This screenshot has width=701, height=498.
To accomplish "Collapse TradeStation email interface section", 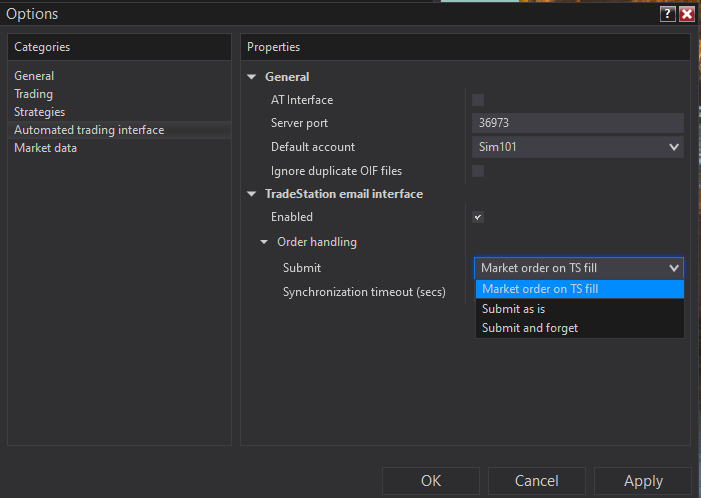I will (251, 194).
